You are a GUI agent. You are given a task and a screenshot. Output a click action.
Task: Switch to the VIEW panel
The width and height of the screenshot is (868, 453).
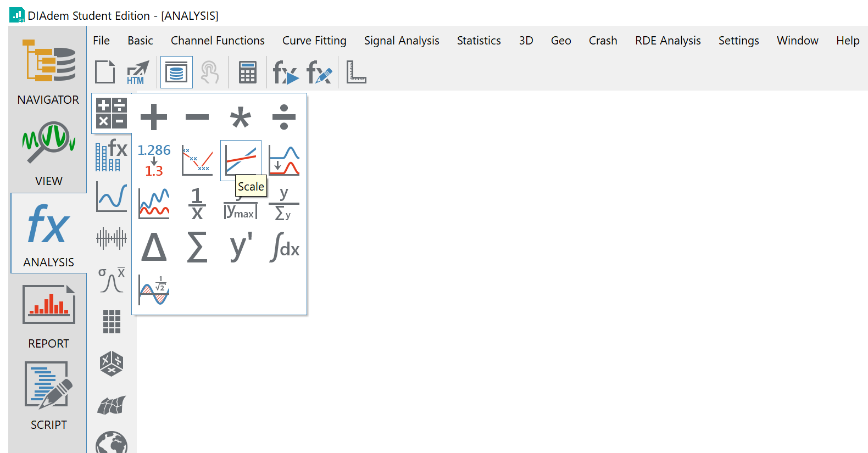(48, 153)
